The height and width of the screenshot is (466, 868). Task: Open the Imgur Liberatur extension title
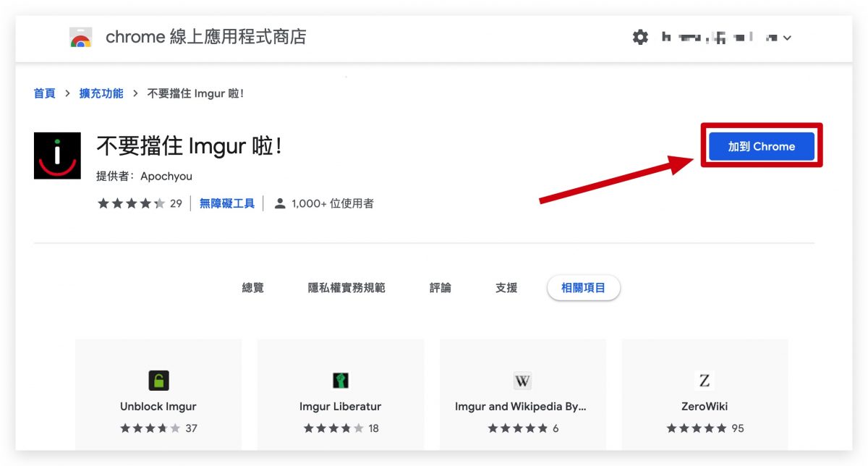click(x=340, y=407)
